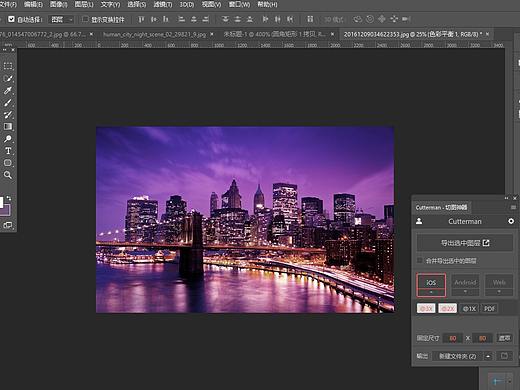
Task: Switch to the 20161209034622353.jpg document tab
Action: coord(413,34)
